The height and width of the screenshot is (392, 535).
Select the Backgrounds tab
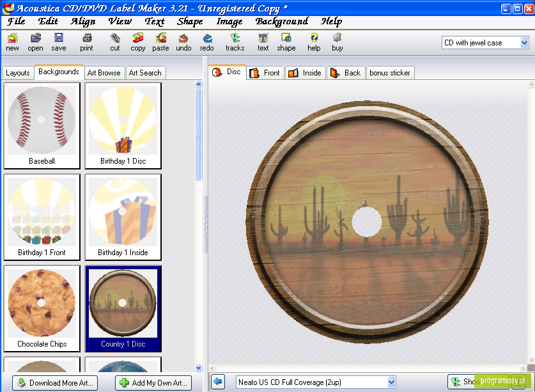coord(59,72)
